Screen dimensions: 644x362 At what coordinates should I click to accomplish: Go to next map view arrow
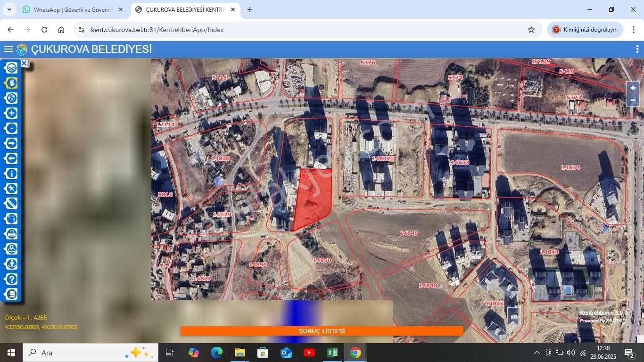coord(11,143)
